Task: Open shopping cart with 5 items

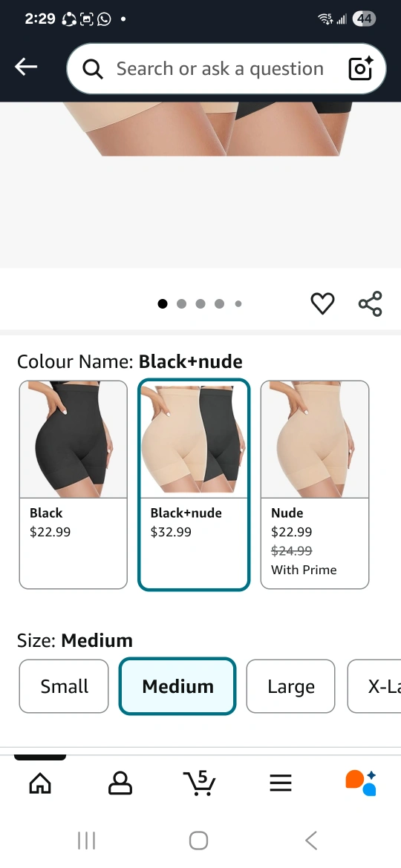Action: pos(200,782)
